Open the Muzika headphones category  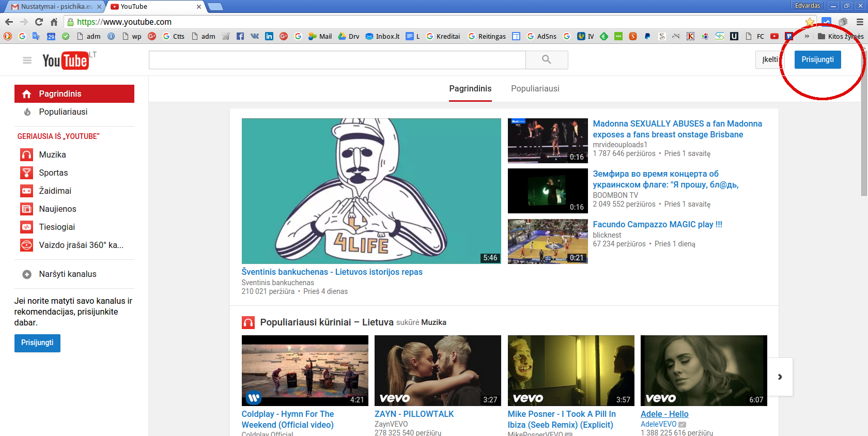[x=27, y=154]
